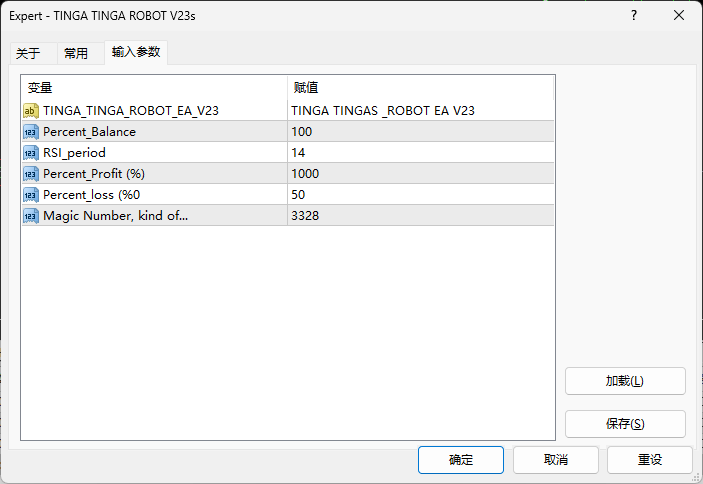
Task: Close the Expert dialog window
Action: tap(679, 15)
